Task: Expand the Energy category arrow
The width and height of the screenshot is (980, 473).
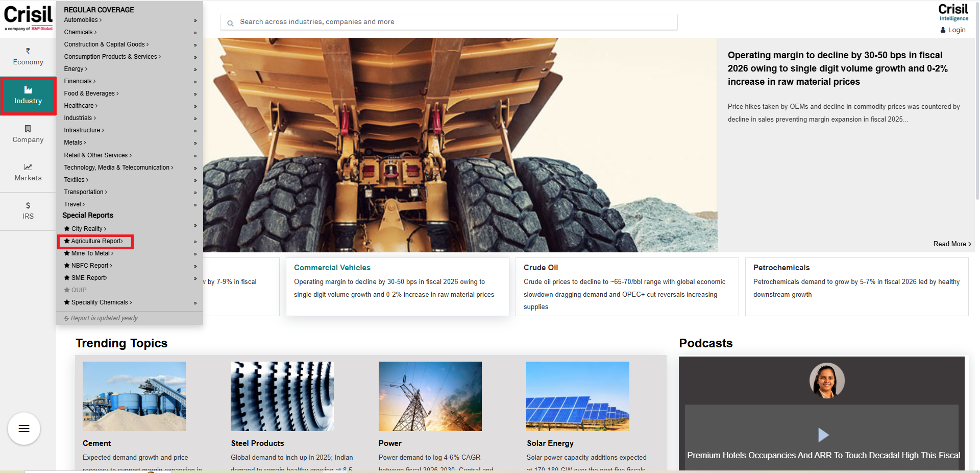Action: coord(195,69)
